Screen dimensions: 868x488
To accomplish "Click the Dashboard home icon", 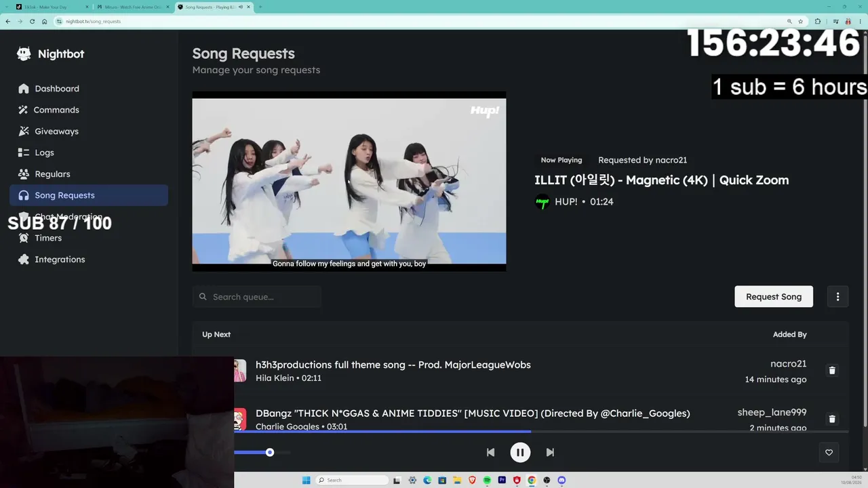I will (x=24, y=89).
